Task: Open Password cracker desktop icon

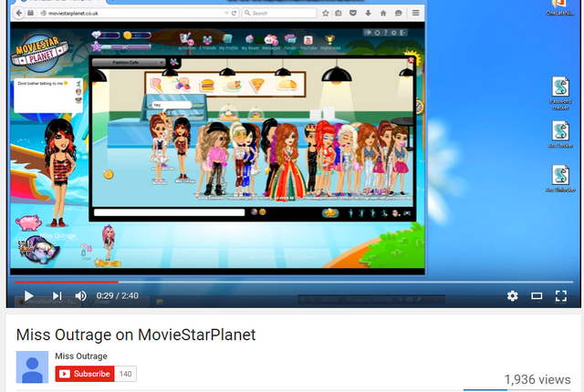Action: (560, 93)
